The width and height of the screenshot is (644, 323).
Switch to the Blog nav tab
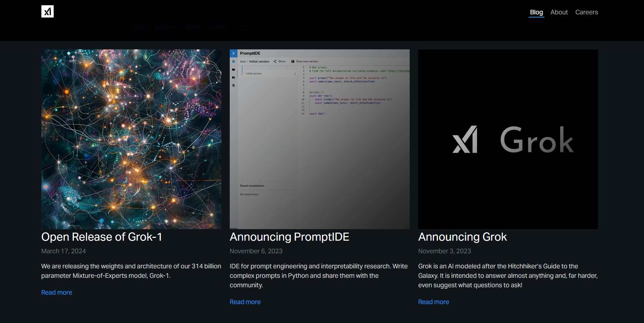click(x=536, y=12)
